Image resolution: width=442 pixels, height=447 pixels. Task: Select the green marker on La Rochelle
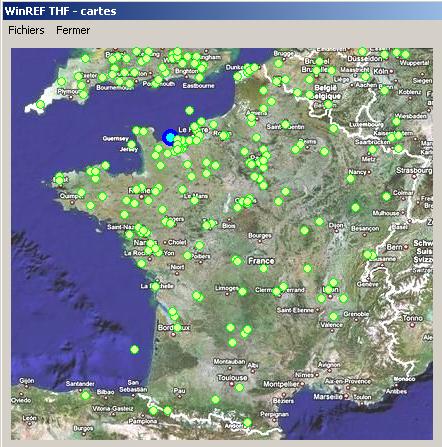coord(155,287)
